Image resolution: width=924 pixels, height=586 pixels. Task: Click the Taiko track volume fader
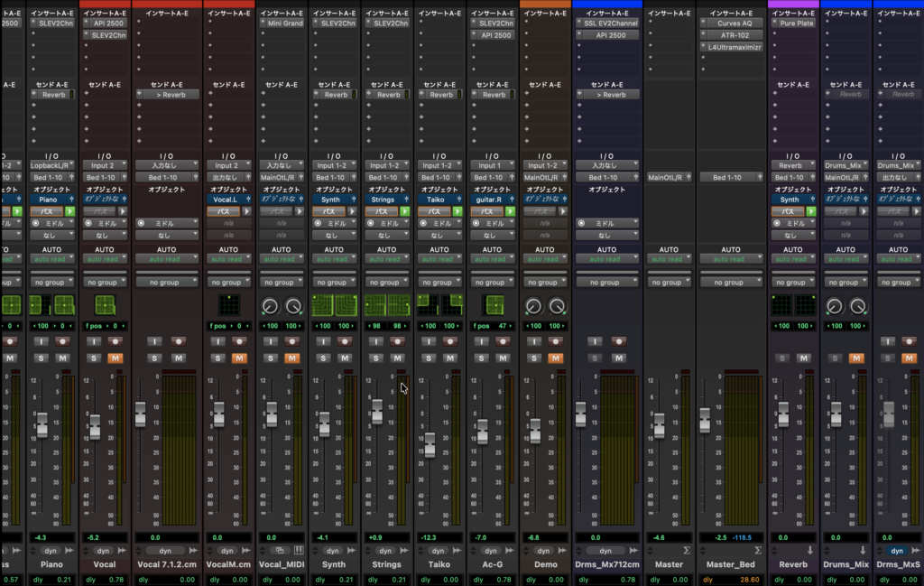(430, 445)
